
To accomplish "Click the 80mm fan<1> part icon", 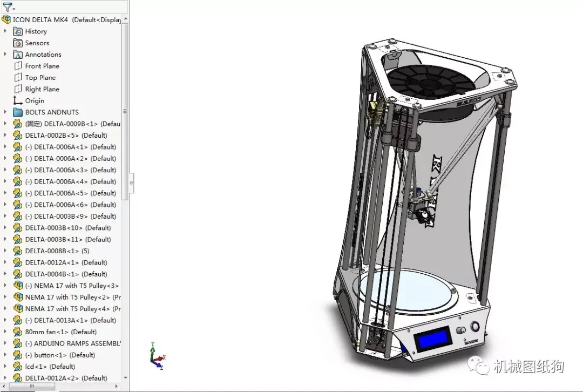I will pos(17,332).
